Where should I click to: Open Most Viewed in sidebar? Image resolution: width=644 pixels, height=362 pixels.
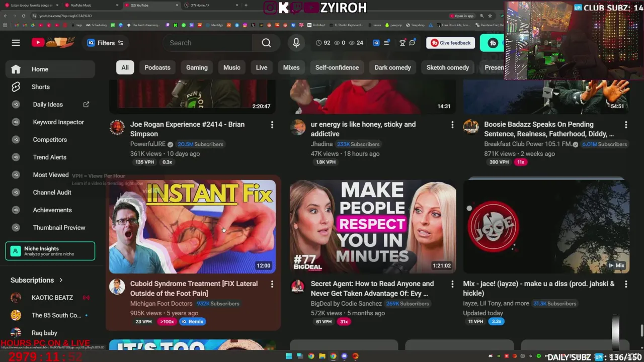pos(50,174)
